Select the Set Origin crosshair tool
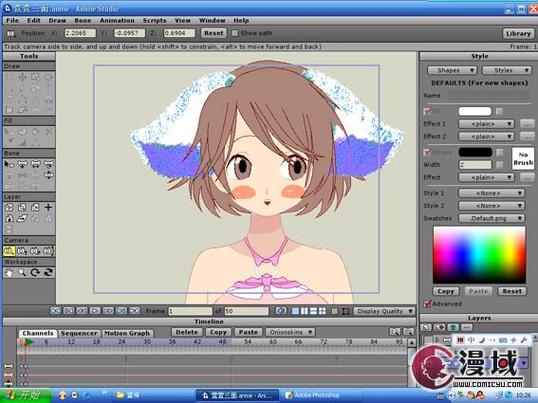This screenshot has height=403, width=538. 48,207
